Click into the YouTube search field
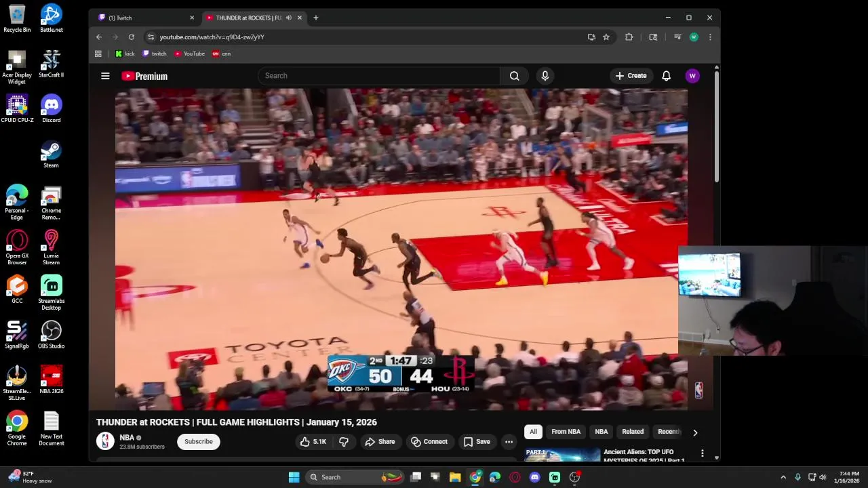The height and width of the screenshot is (488, 868). point(379,76)
